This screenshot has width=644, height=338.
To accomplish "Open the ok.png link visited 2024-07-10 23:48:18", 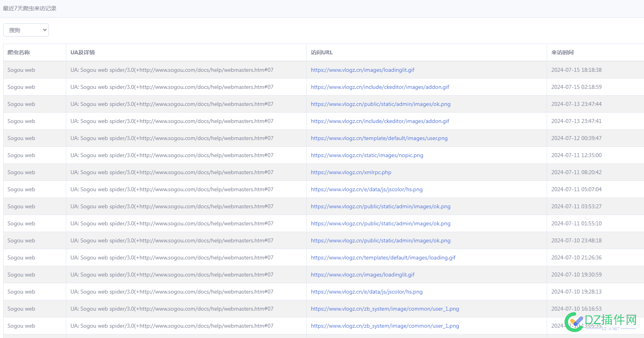I will pos(381,240).
